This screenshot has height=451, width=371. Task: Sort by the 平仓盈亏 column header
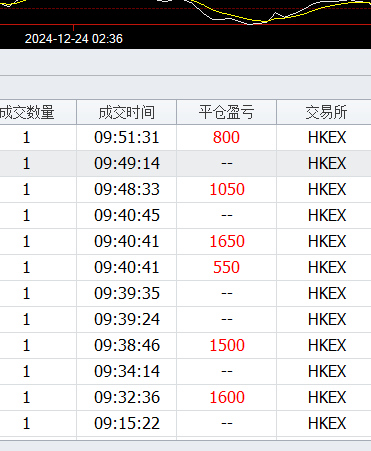click(227, 112)
